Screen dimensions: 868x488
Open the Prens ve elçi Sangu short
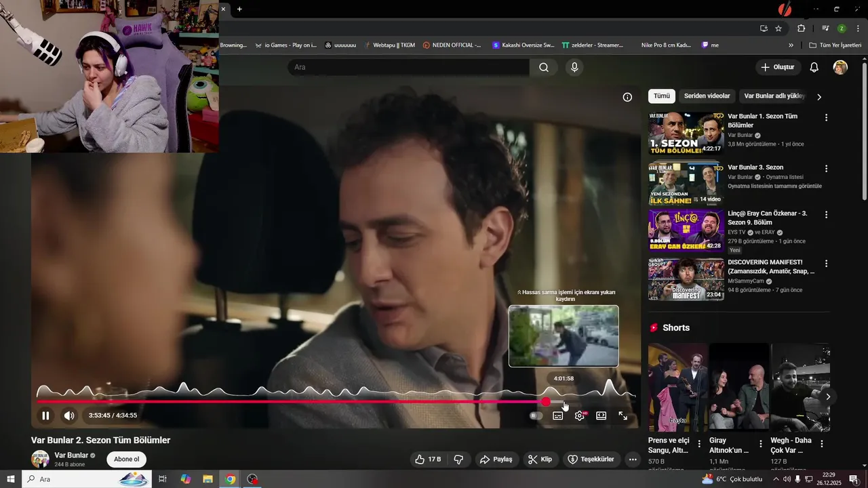(x=677, y=387)
